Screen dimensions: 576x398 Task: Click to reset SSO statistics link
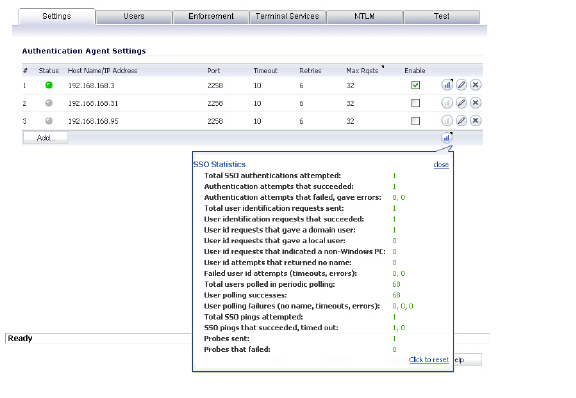click(429, 359)
